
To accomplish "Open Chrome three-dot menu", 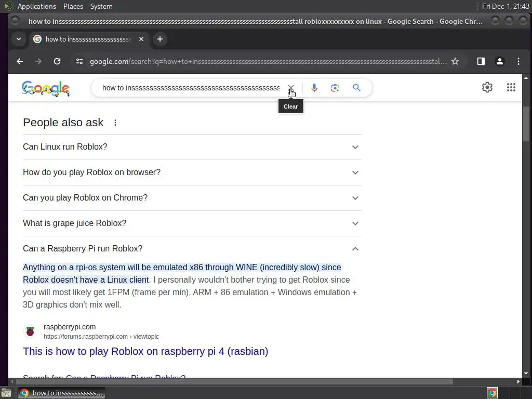I will (518, 61).
